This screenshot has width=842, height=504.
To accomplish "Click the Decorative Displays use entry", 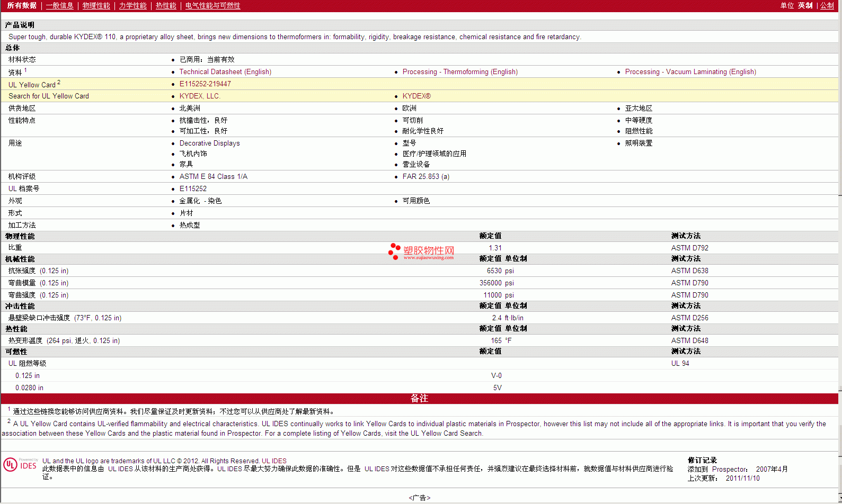I will 209,143.
